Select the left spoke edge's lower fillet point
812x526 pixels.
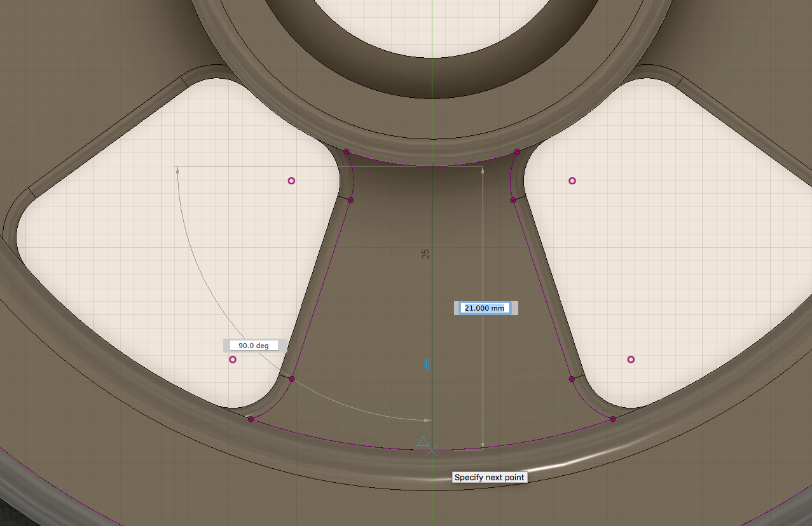pyautogui.click(x=292, y=379)
